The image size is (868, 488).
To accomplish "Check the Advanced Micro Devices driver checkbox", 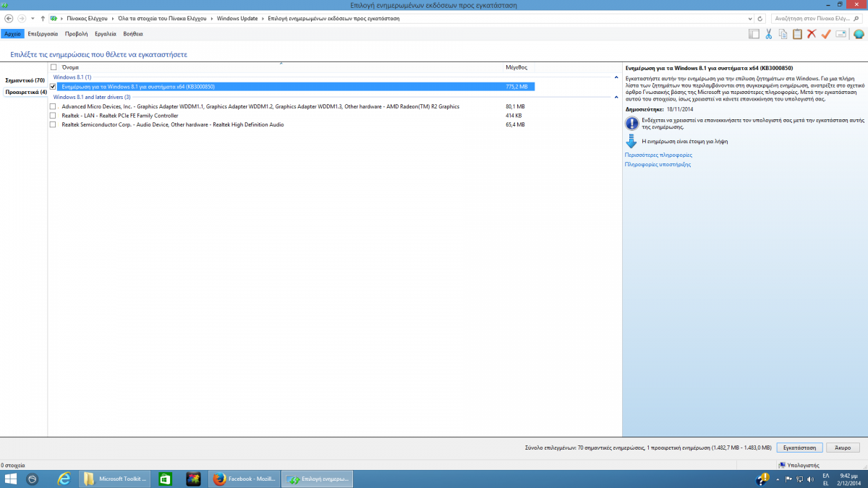I will pyautogui.click(x=53, y=106).
